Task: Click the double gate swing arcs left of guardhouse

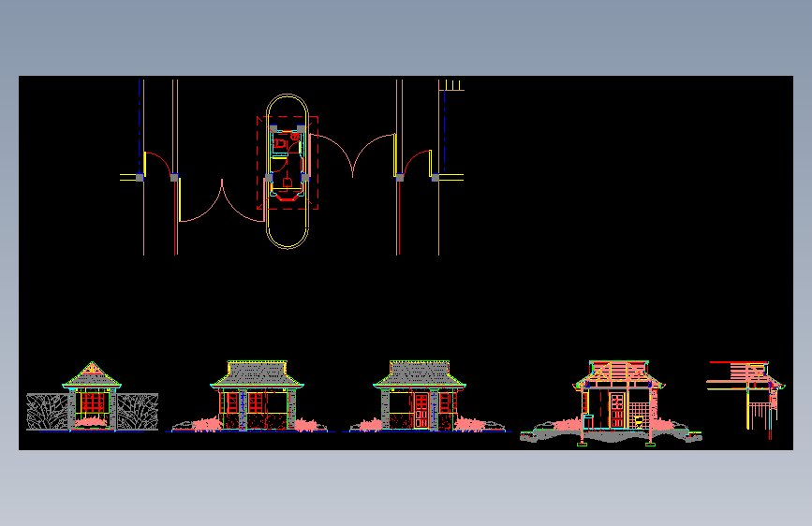Action: tap(222, 200)
